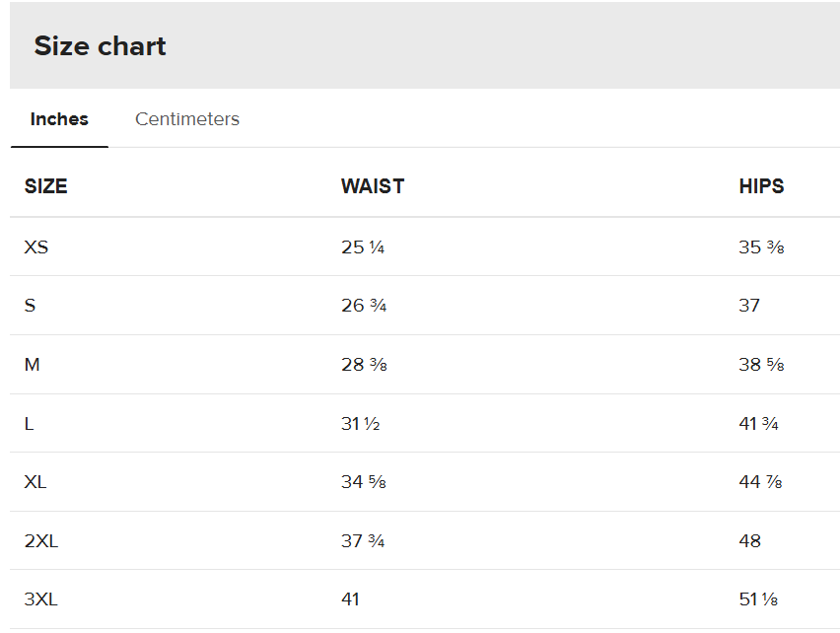Select the Inches tab
Image resolution: width=840 pixels, height=633 pixels.
(59, 119)
